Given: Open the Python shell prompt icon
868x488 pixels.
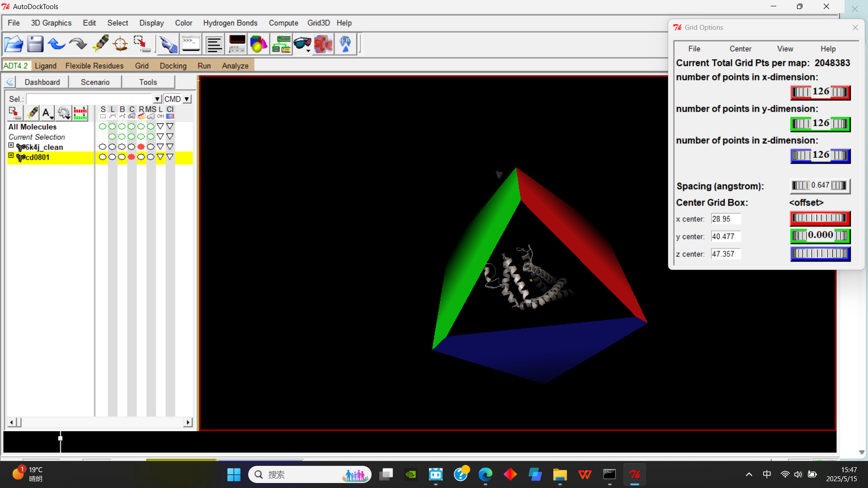Looking at the screenshot, I should [x=191, y=44].
